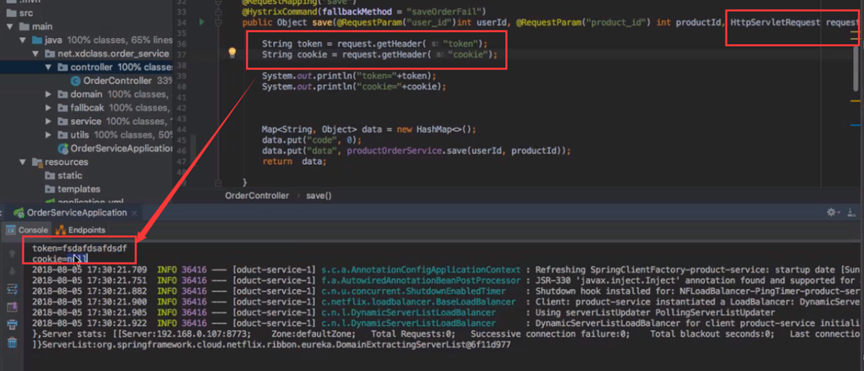Expand the fallbcak package
The height and width of the screenshot is (371, 864).
coord(48,107)
